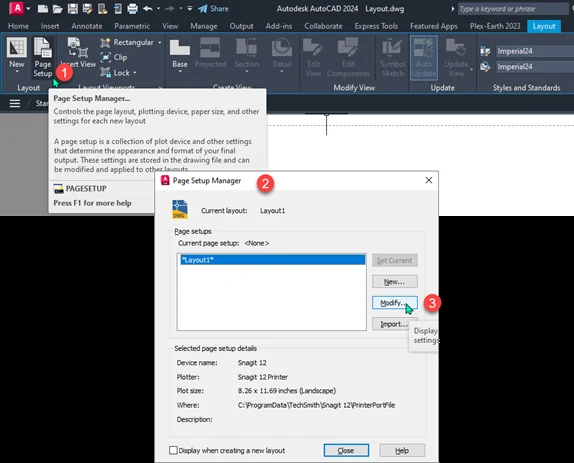Open the Collaborate ribbon tab

323,26
